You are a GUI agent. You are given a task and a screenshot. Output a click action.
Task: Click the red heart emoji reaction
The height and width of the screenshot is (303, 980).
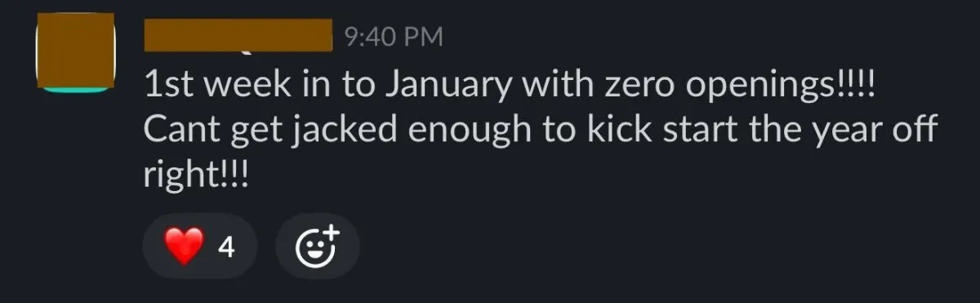184,246
